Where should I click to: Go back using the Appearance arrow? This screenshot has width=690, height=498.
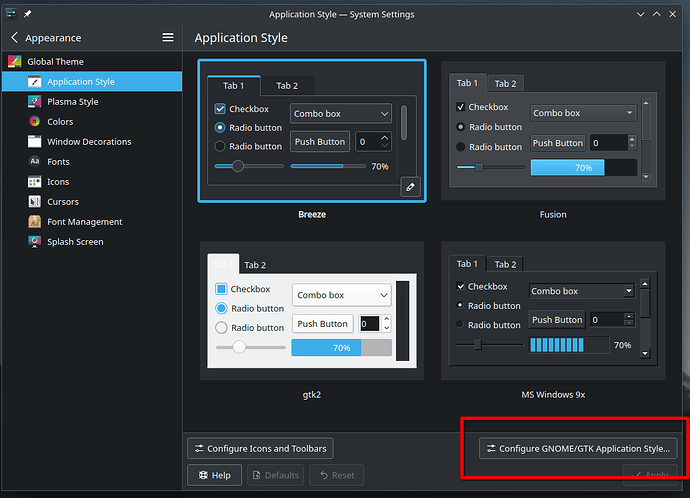(x=15, y=37)
